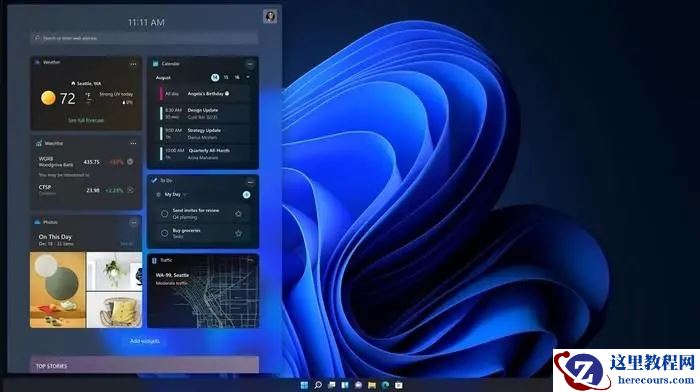Open Watchlist widget more options
700x392 pixels.
(133, 143)
